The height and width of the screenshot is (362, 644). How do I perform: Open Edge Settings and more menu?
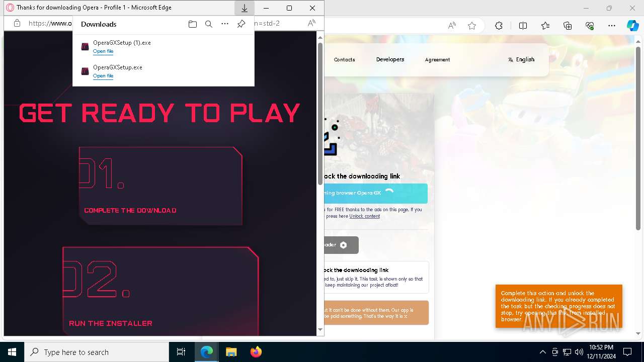(612, 26)
